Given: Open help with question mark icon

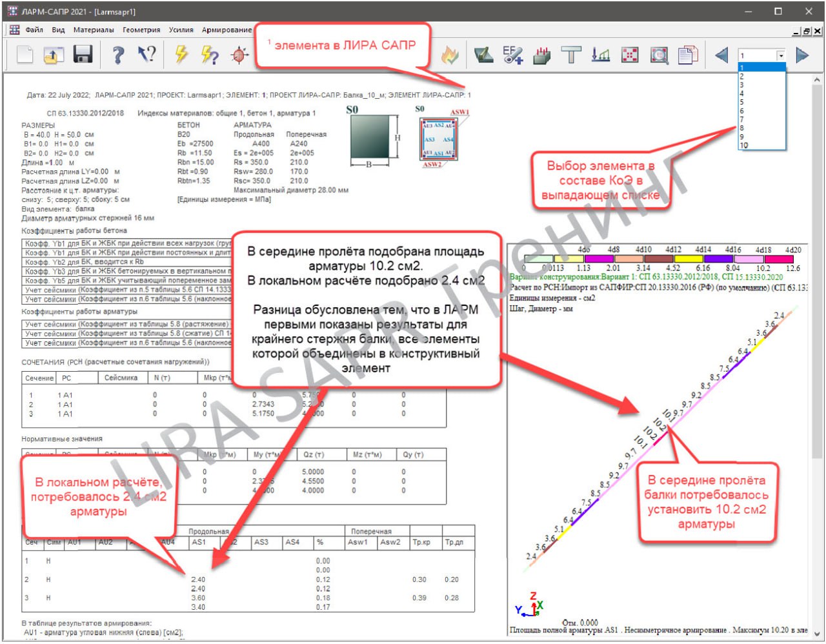Looking at the screenshot, I should (117, 54).
